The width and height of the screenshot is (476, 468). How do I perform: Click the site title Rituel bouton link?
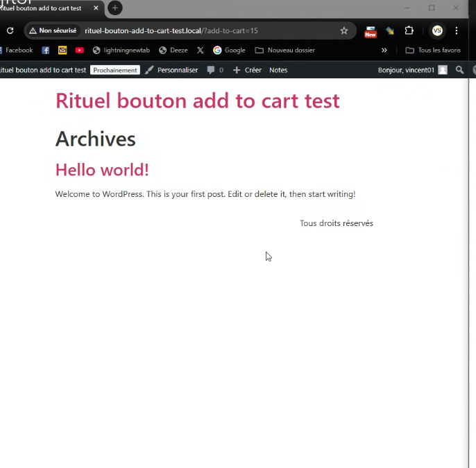(x=197, y=101)
